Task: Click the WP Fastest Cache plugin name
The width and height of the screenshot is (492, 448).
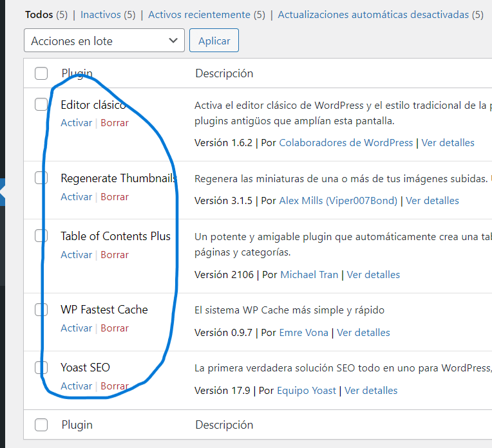Action: click(x=104, y=310)
